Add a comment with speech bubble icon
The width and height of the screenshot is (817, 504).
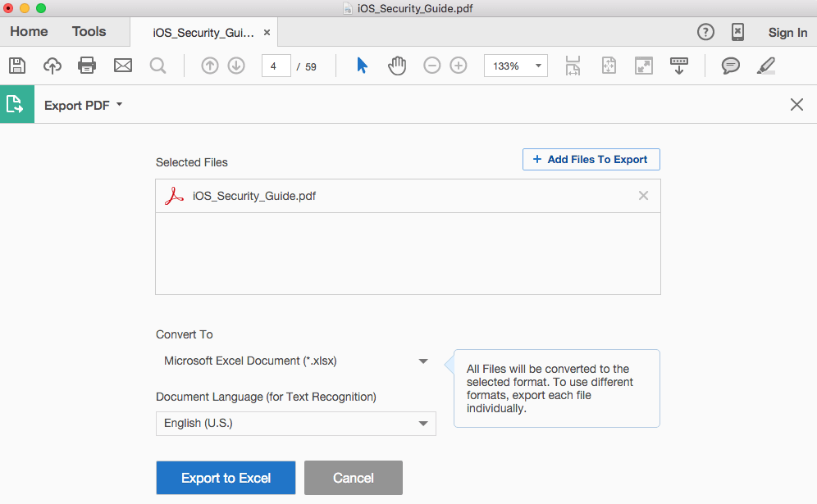730,66
